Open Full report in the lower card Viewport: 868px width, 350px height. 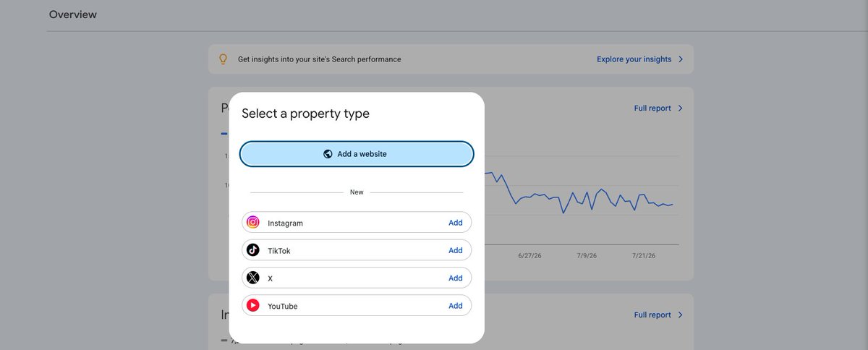(652, 315)
